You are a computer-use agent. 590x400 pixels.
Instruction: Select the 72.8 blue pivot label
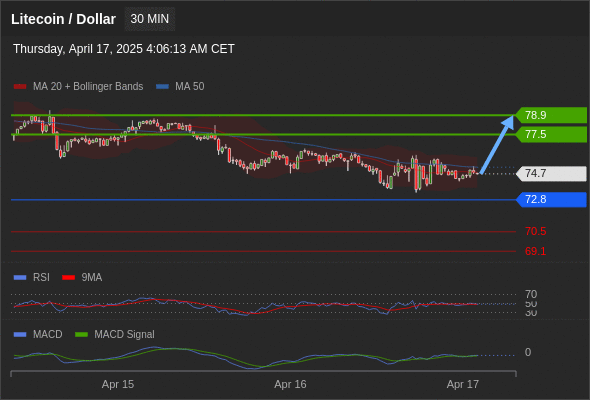551,199
